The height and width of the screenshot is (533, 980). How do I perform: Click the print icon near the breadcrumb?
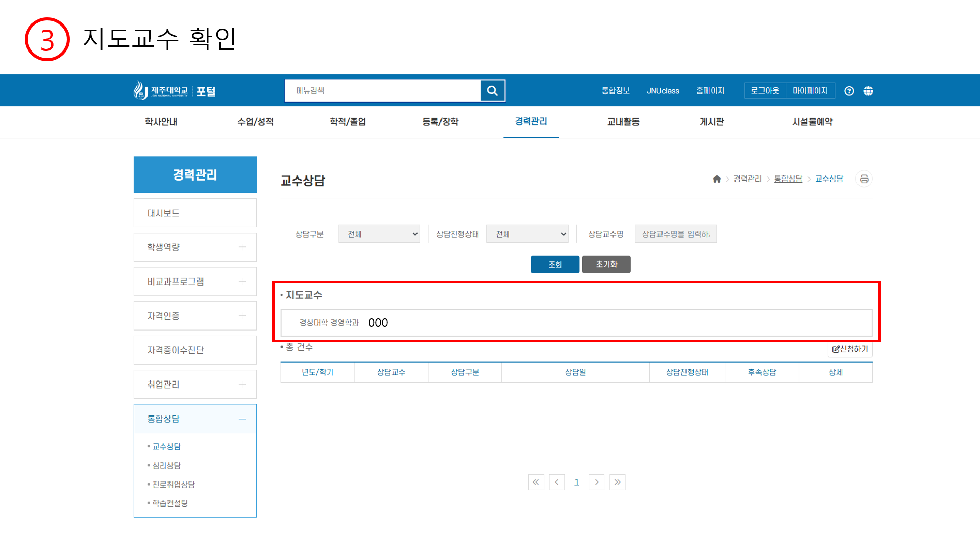[864, 179]
